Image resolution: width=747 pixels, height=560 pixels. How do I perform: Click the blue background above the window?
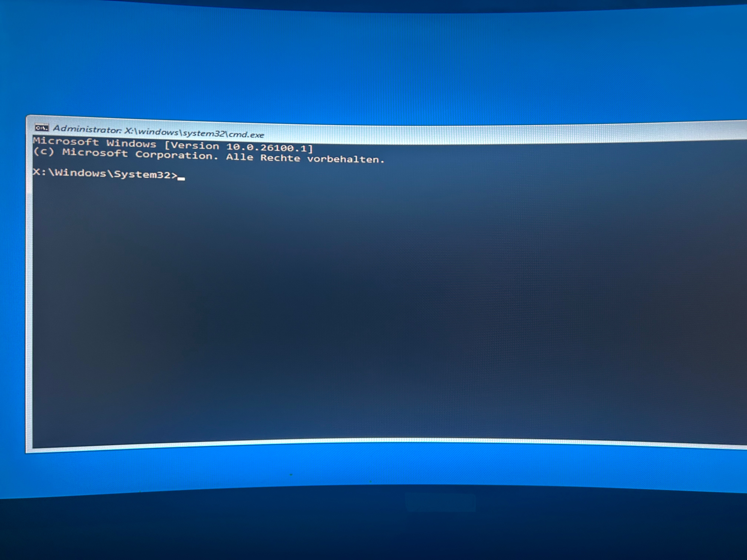pos(372,67)
